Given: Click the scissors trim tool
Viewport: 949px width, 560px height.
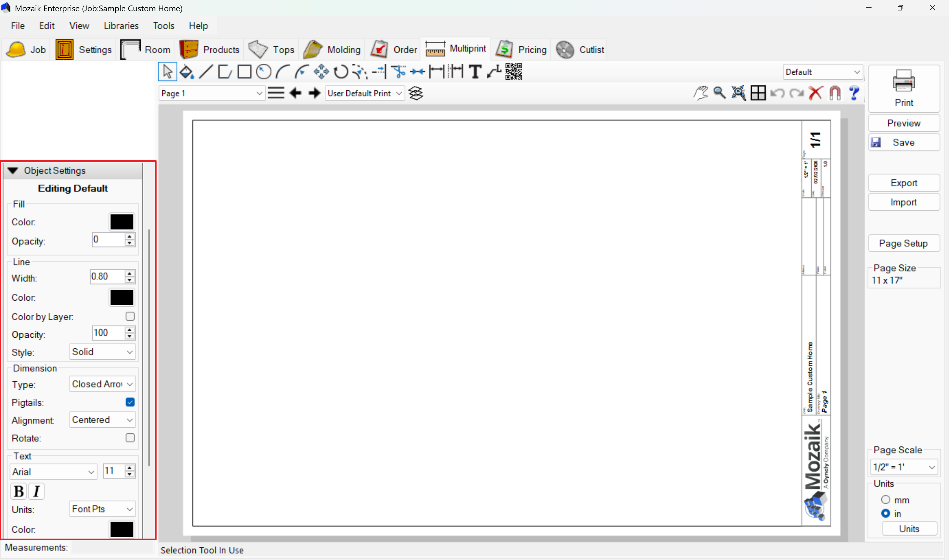Looking at the screenshot, I should pyautogui.click(x=398, y=72).
